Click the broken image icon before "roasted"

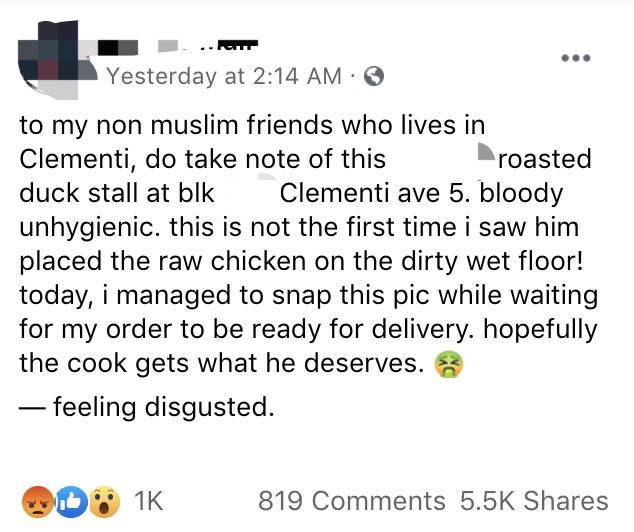coord(485,154)
